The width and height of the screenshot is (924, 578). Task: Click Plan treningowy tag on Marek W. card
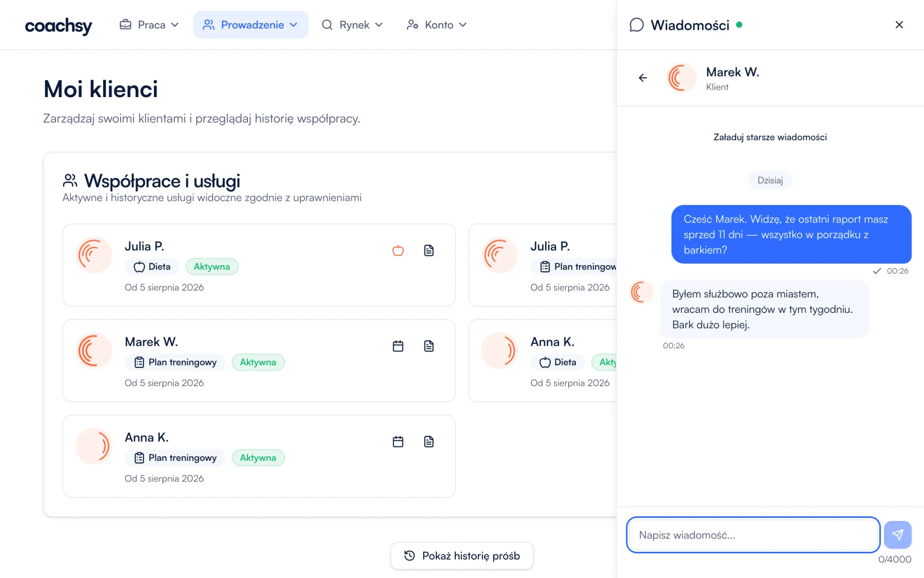coord(175,362)
